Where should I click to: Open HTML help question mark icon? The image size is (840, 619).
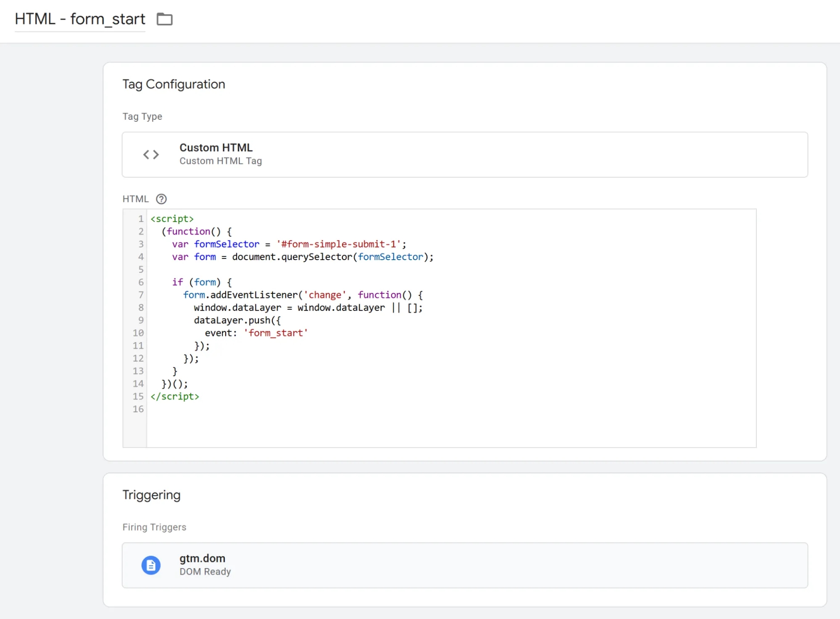[161, 199]
